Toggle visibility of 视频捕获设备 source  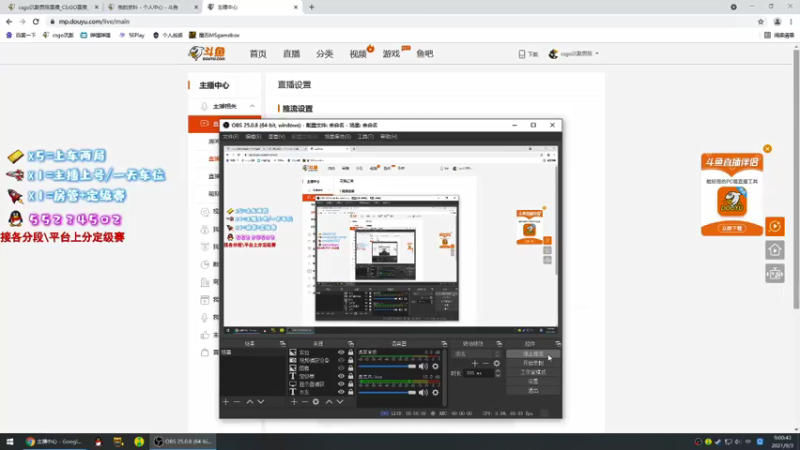tap(341, 360)
